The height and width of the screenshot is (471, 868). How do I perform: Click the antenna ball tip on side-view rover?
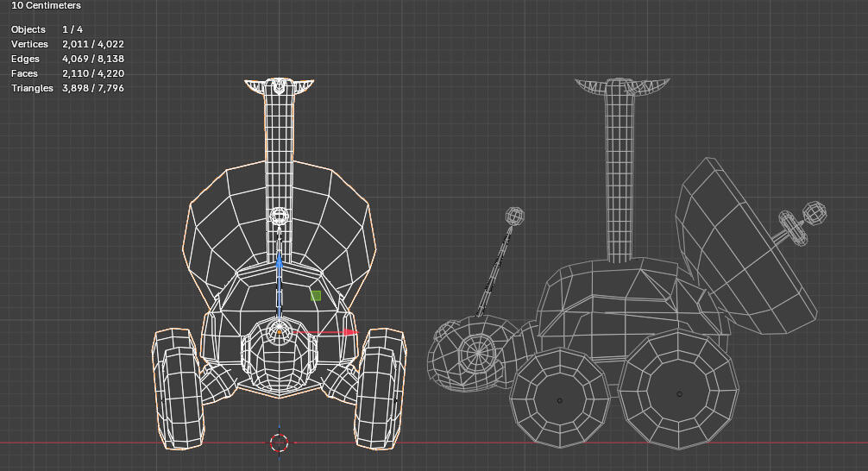pyautogui.click(x=515, y=216)
